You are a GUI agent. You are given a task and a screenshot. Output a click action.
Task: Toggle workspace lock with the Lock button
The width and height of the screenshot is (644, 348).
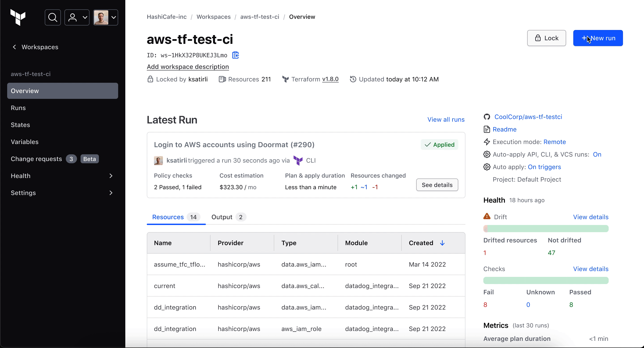546,38
